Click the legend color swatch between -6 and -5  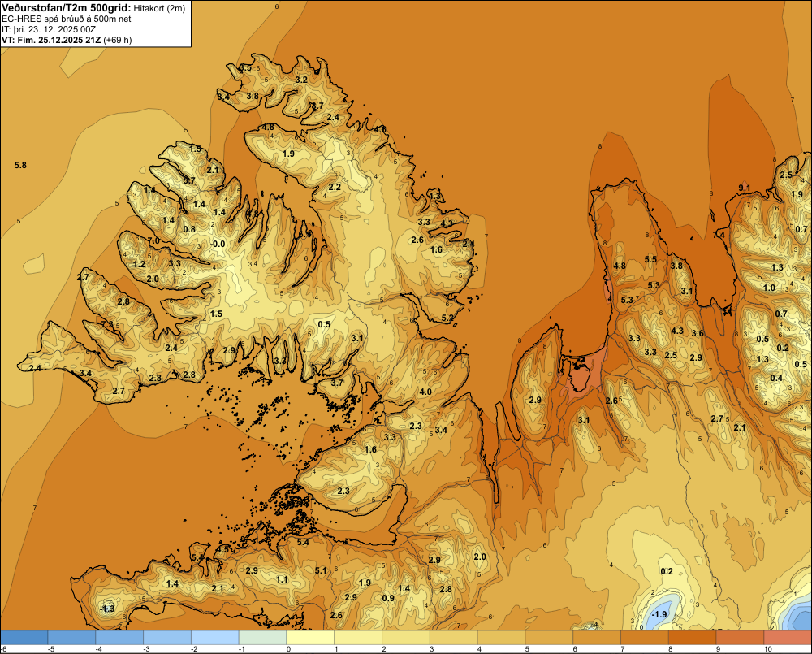click(x=24, y=638)
